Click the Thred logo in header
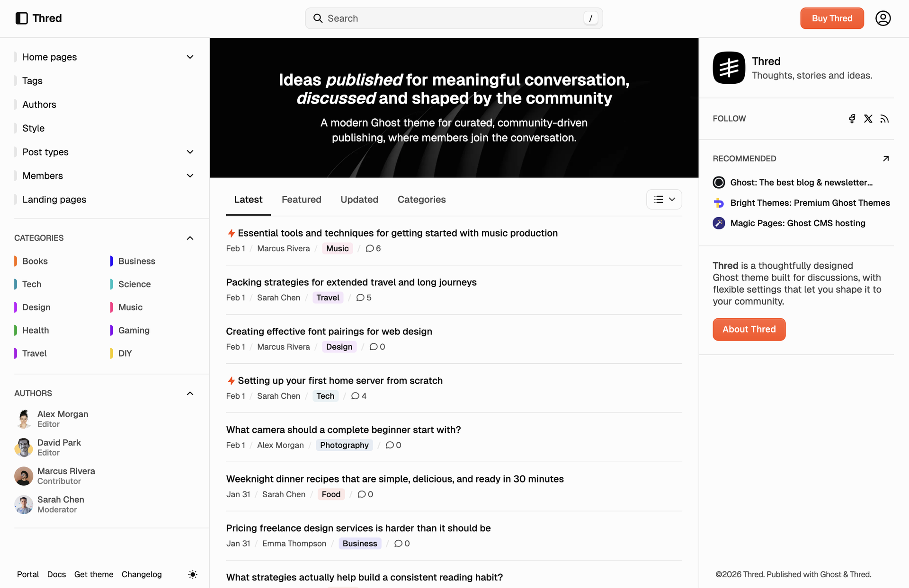The image size is (909, 588). [39, 18]
